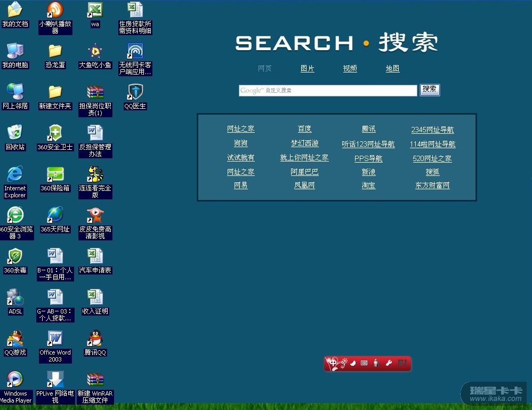Click the person icon on the input bar
The image size is (532, 410).
click(x=376, y=363)
